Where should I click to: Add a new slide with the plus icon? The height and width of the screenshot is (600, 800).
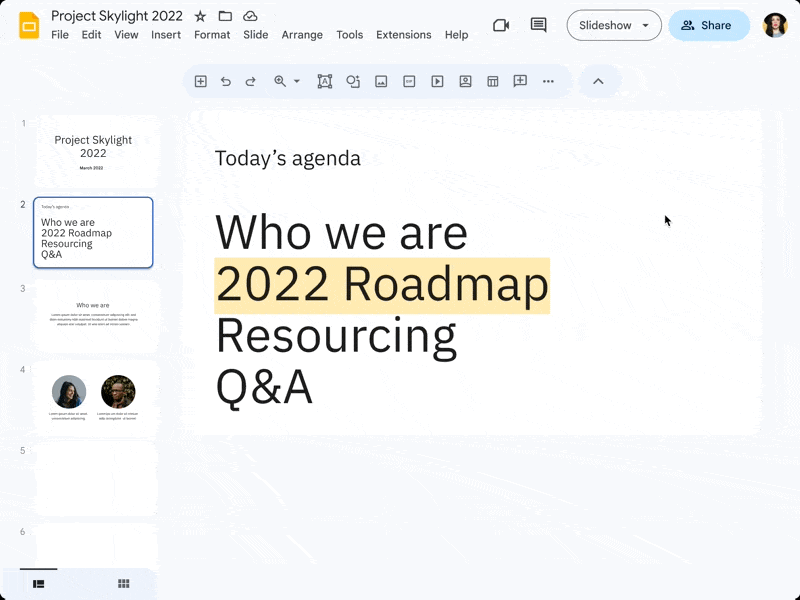[200, 81]
